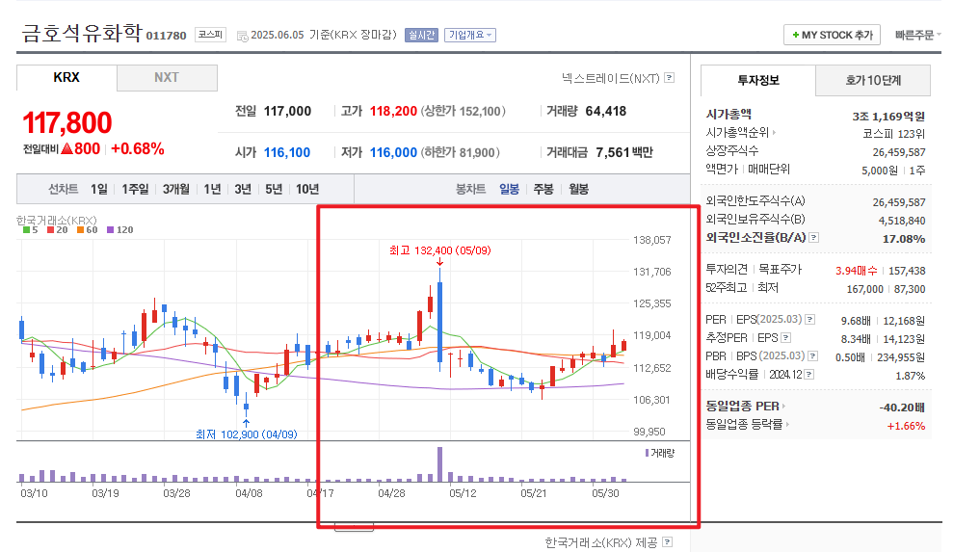Click the 최저 102,900 (04/09) chart label
The width and height of the screenshot is (980, 552).
click(247, 434)
